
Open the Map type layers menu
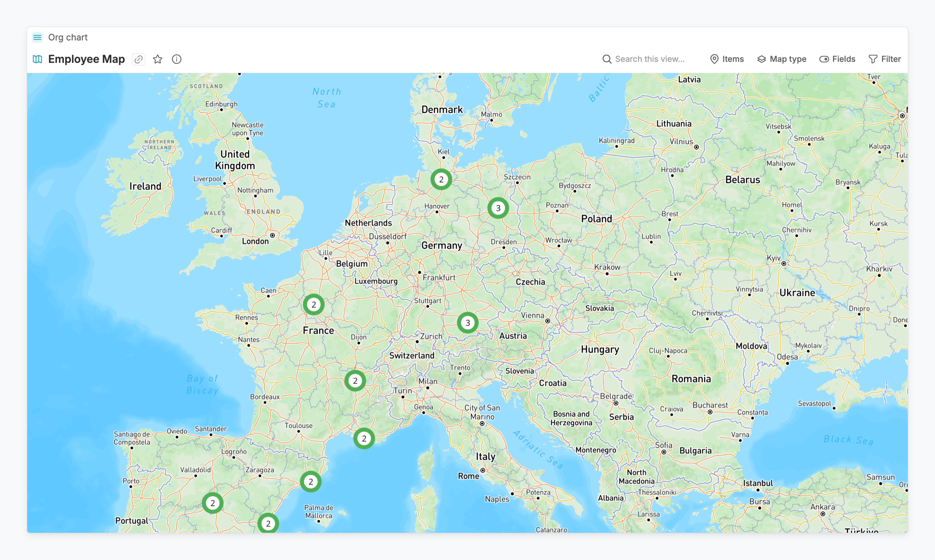782,59
